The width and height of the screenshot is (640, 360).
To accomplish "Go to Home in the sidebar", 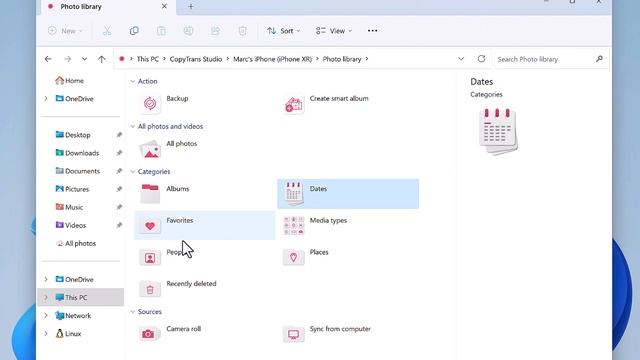I will 69,81.
